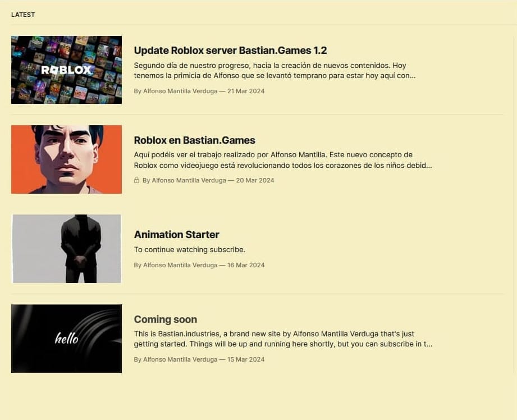The height and width of the screenshot is (420, 517).
Task: Open the 'Roblox en Bastian.Games' post title
Action: pos(195,140)
